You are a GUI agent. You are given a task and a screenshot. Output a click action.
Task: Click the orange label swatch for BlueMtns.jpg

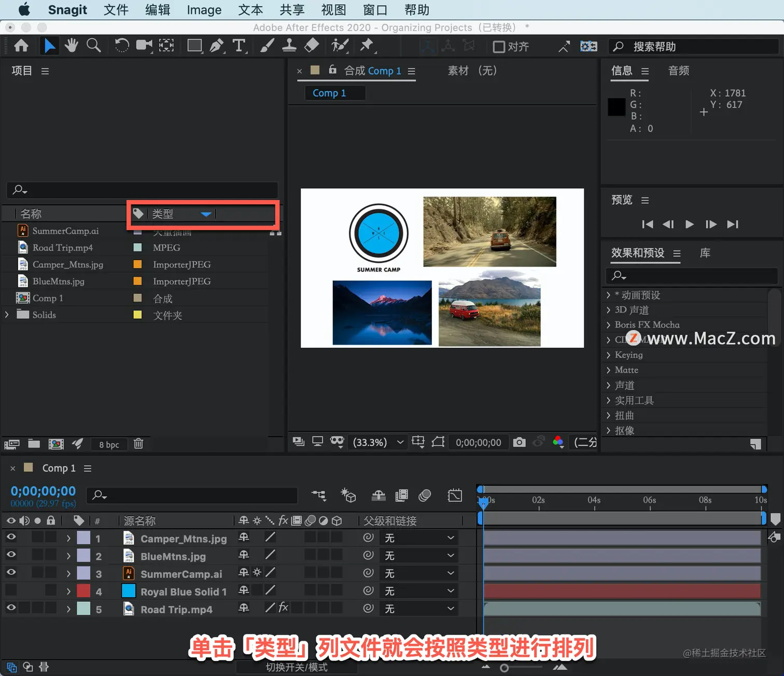(x=137, y=281)
